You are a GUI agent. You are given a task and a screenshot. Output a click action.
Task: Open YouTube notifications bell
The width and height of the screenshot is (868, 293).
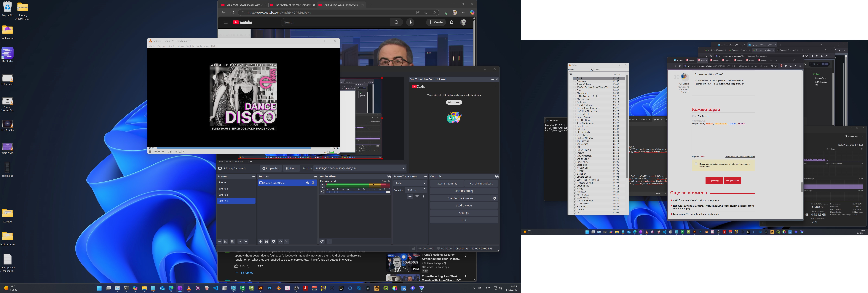click(x=451, y=22)
